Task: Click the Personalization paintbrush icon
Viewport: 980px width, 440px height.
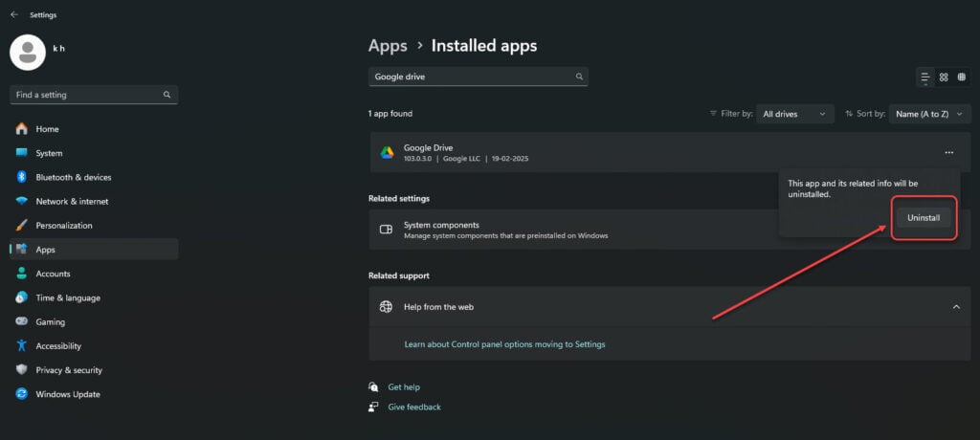Action: tap(22, 226)
